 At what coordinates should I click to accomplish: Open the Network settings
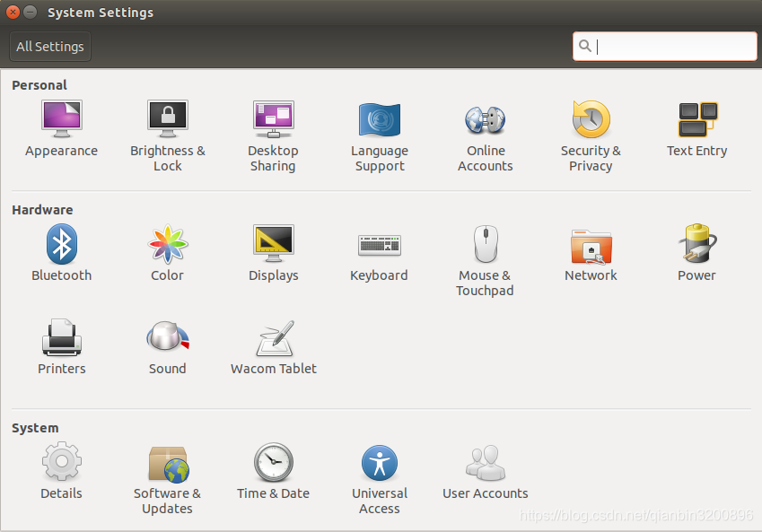pos(591,253)
